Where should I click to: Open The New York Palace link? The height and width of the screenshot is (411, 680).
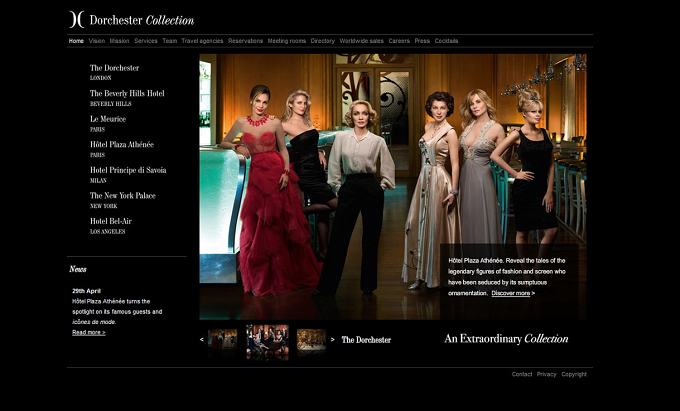pos(123,200)
